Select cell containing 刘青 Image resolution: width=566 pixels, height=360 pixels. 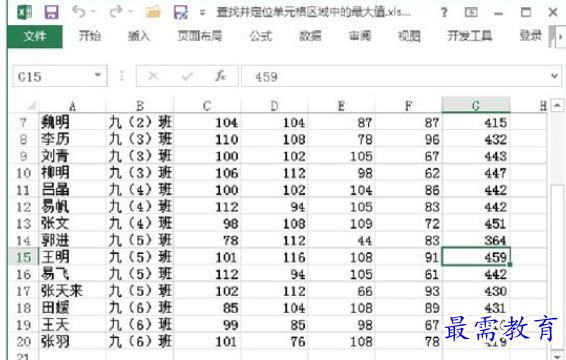tap(72, 156)
